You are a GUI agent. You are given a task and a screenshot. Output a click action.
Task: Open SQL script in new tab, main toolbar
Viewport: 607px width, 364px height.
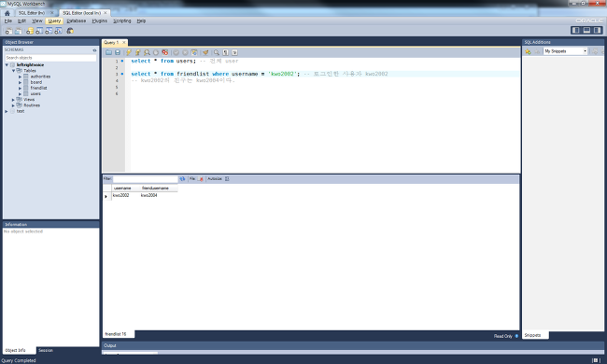click(x=18, y=31)
